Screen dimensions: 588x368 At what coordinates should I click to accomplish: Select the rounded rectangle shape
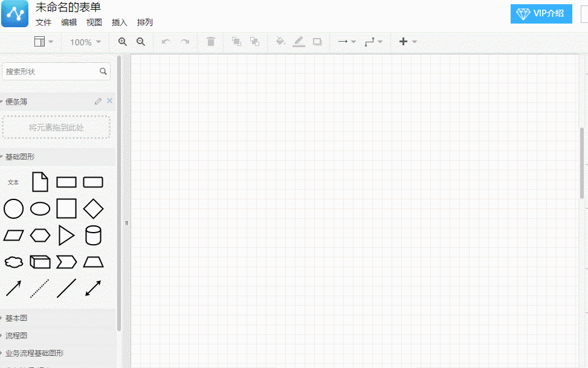(93, 182)
